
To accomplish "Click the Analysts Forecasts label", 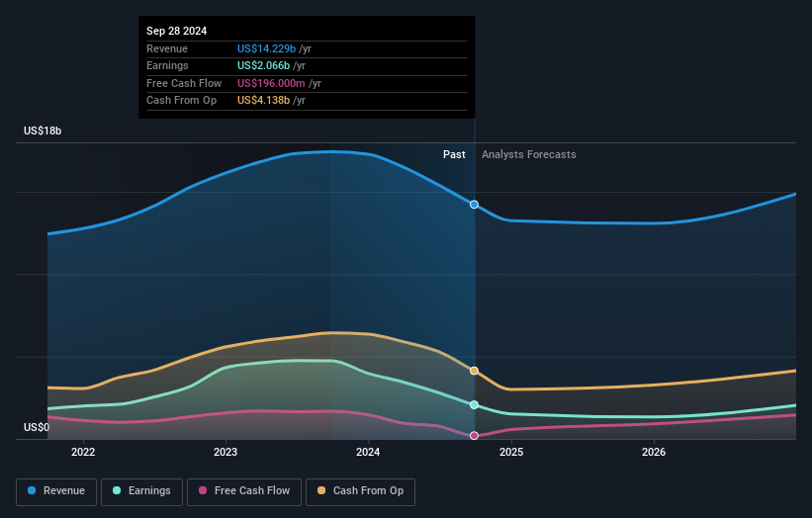I will 529,154.
